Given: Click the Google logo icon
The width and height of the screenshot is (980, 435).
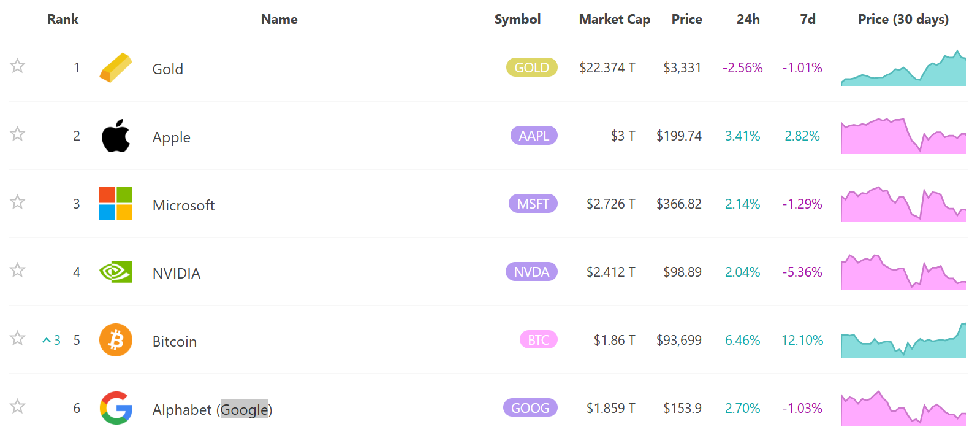Looking at the screenshot, I should 116,408.
